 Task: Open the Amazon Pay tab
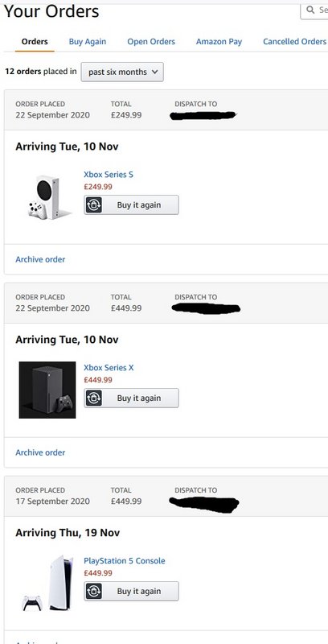[x=219, y=42]
